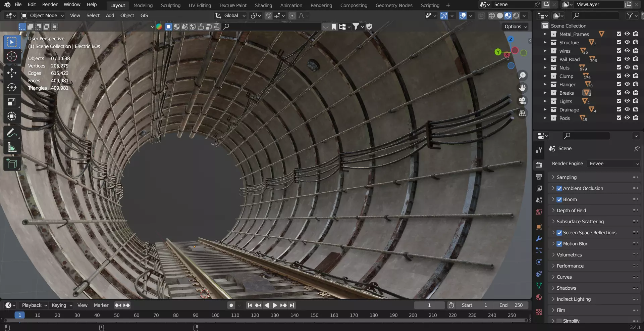Open the Tool properties tab

539,150
